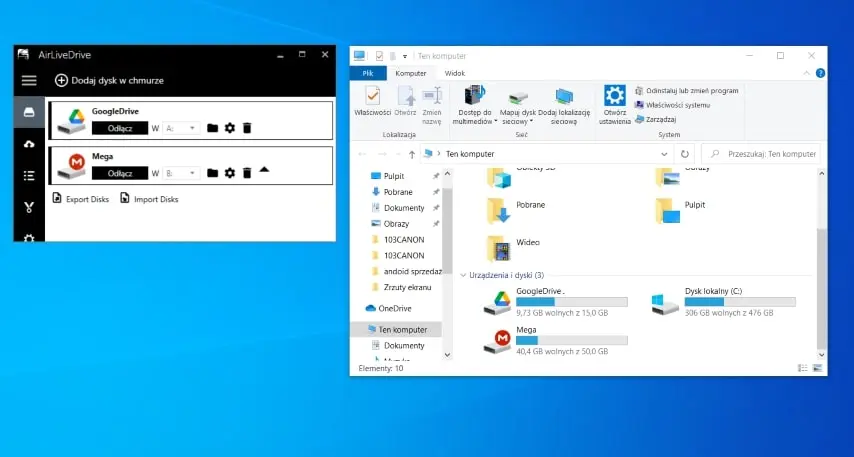Select the cloud upload sidebar icon
The height and width of the screenshot is (457, 854).
tap(29, 144)
